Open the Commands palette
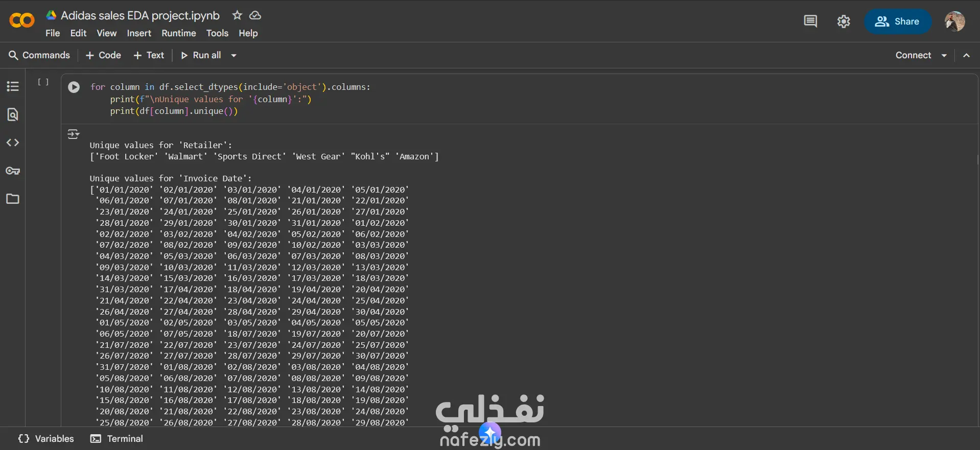 click(x=39, y=55)
